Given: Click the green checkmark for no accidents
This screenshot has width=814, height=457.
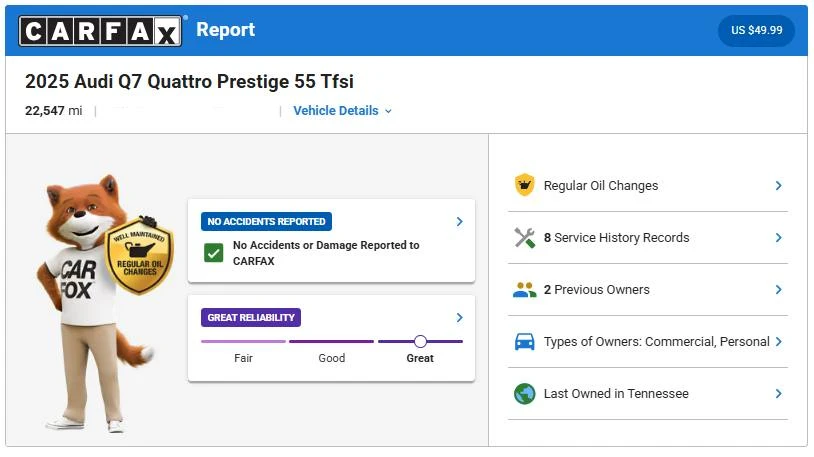Looking at the screenshot, I should tap(213, 253).
